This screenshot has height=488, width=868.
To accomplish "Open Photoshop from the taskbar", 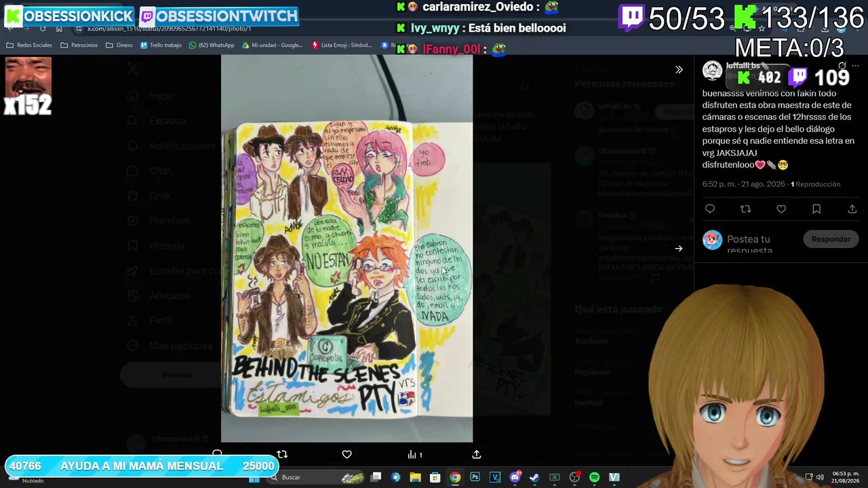I will pyautogui.click(x=475, y=477).
